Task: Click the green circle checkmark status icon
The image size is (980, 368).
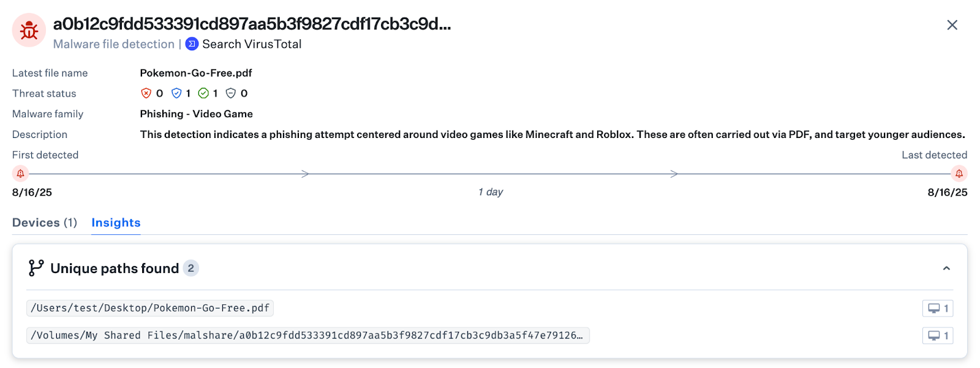Action: (203, 93)
